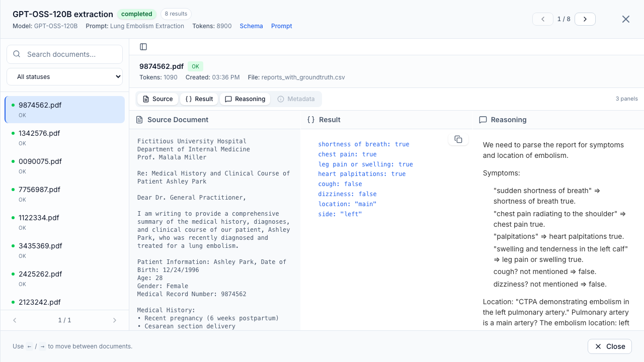This screenshot has width=644, height=362.
Task: Click result line side: "left"
Action: 340,214
